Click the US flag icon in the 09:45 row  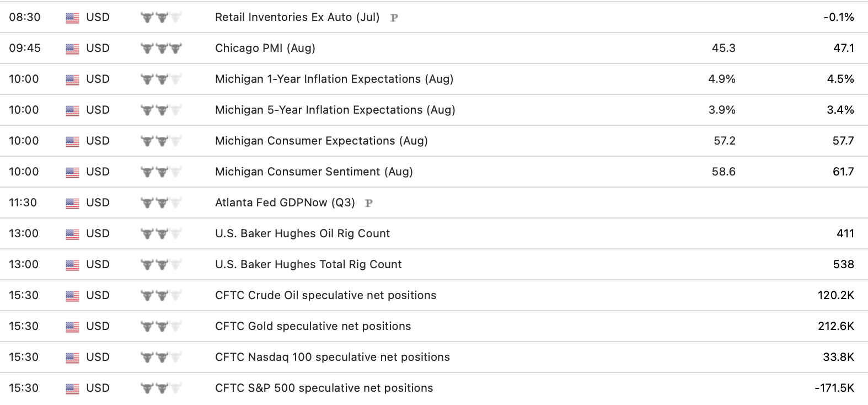(x=72, y=49)
